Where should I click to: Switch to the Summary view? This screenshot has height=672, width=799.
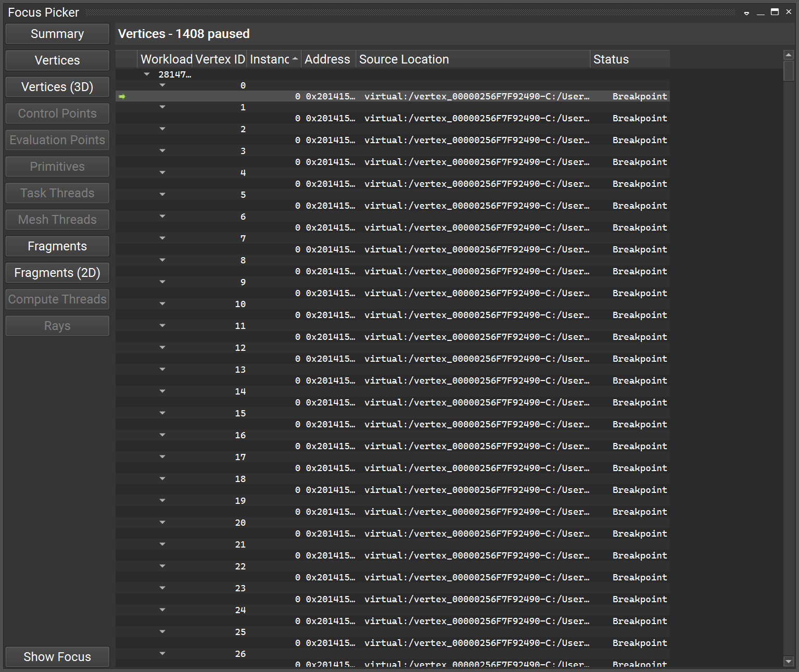click(x=57, y=33)
